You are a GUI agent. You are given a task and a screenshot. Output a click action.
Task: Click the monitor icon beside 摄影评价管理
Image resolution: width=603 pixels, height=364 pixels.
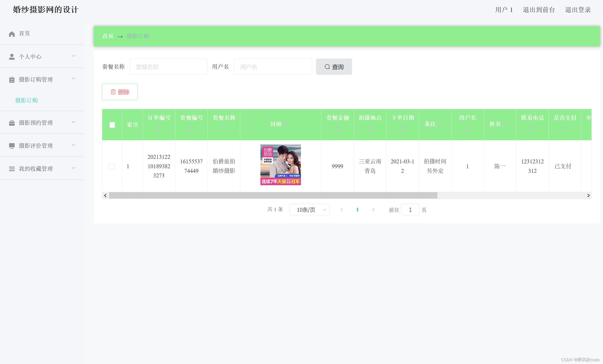pos(12,146)
